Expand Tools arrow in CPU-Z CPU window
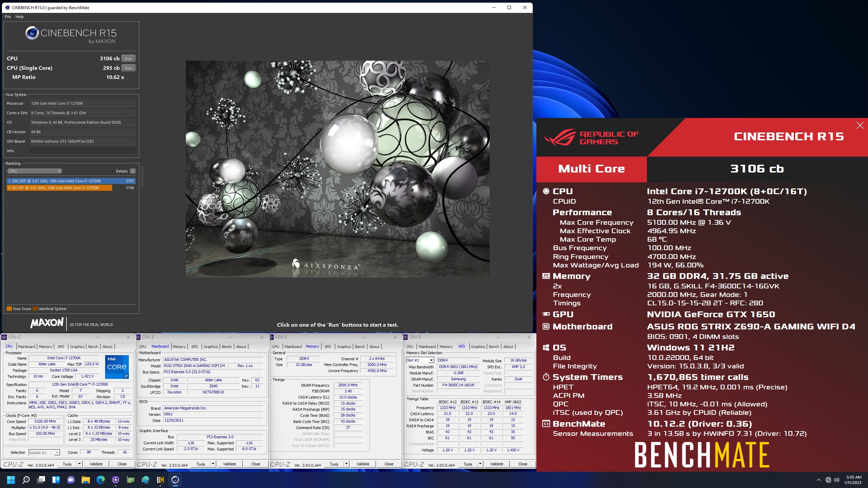The height and width of the screenshot is (488, 868). 79,464
